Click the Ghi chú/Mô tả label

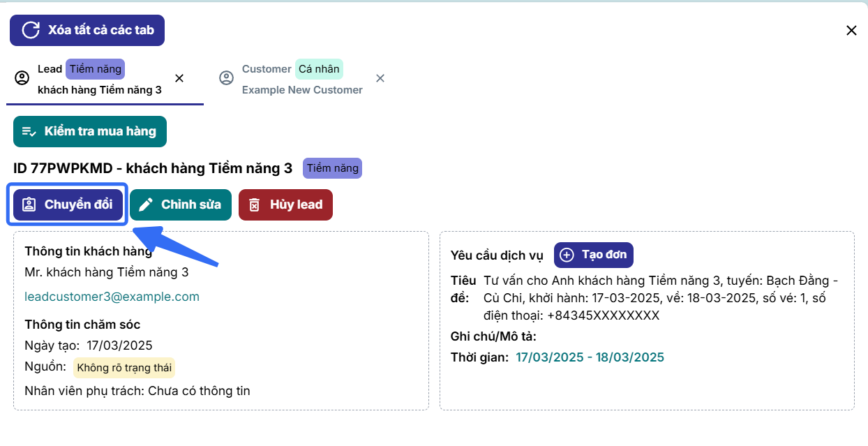point(493,336)
